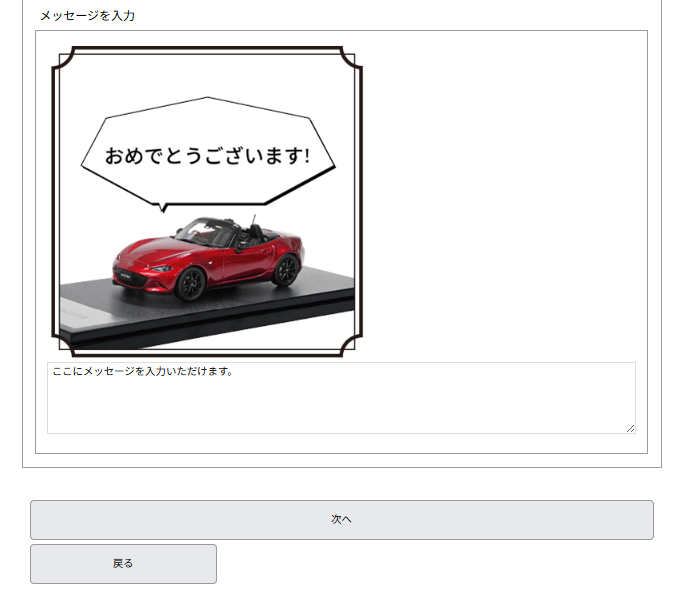Click the frame's top-left corner ornament
The width and height of the screenshot is (687, 597).
(59, 54)
